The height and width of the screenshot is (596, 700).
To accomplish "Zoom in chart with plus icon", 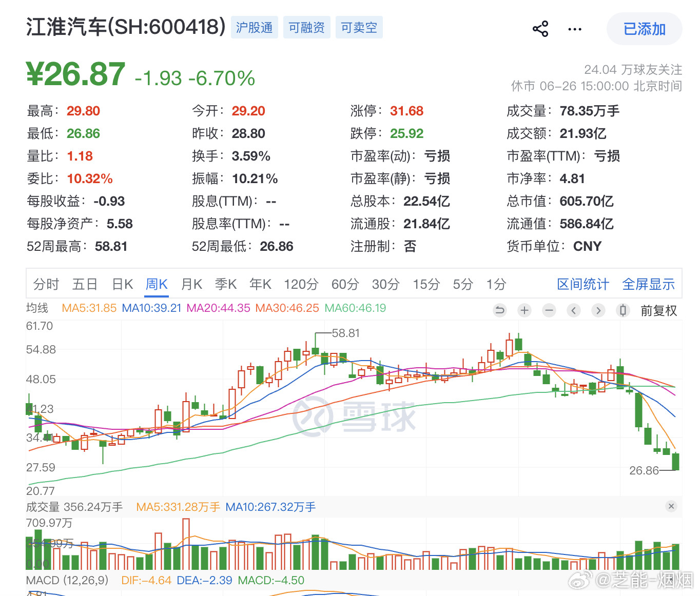I will click(524, 310).
